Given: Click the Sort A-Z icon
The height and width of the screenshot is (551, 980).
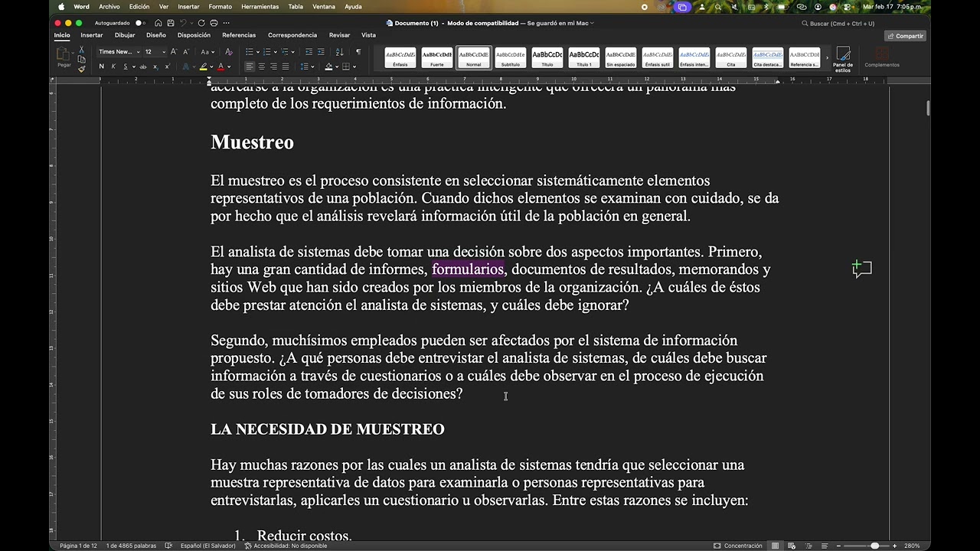Looking at the screenshot, I should click(x=339, y=52).
